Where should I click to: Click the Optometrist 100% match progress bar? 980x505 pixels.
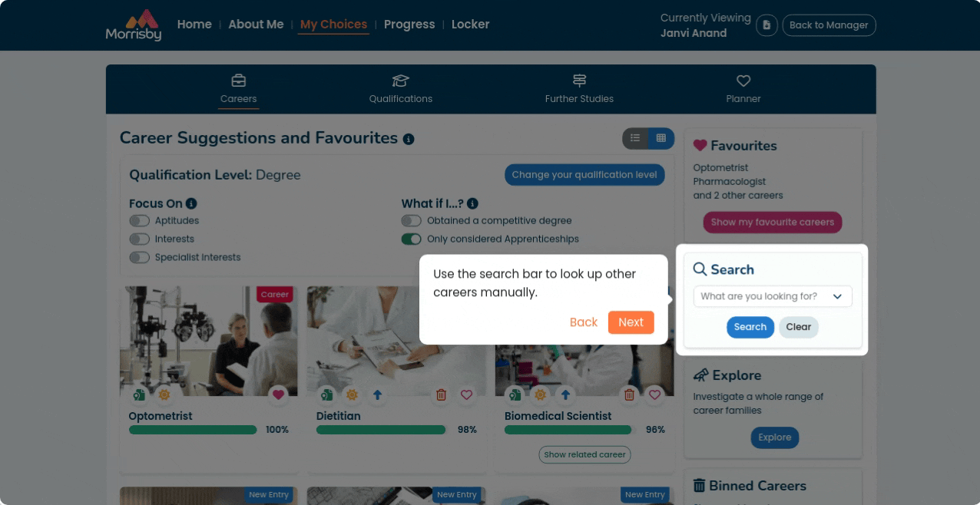[193, 430]
